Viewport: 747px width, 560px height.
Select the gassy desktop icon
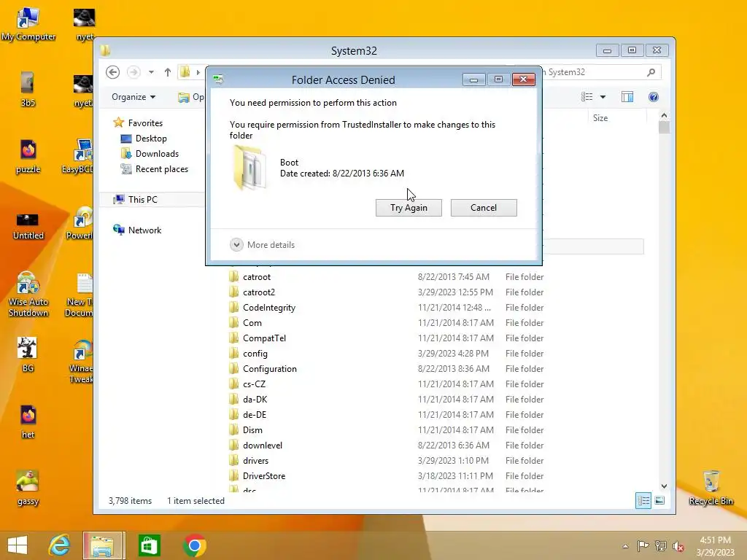[x=28, y=488]
